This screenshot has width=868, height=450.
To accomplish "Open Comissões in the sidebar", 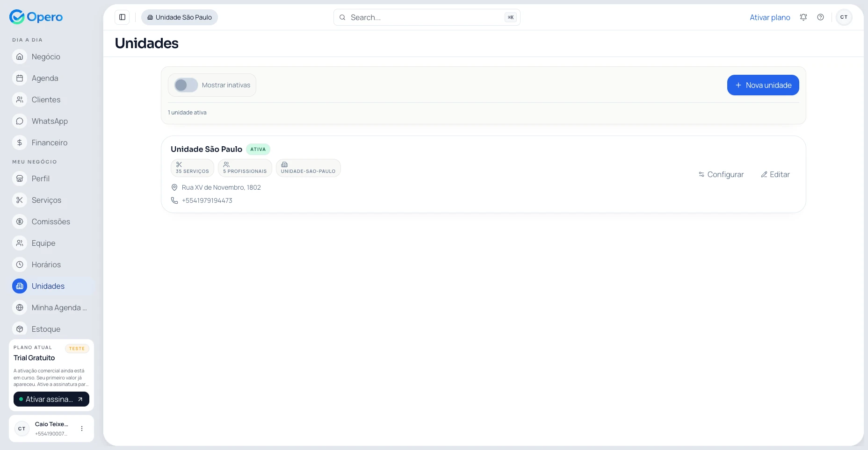I will point(51,221).
